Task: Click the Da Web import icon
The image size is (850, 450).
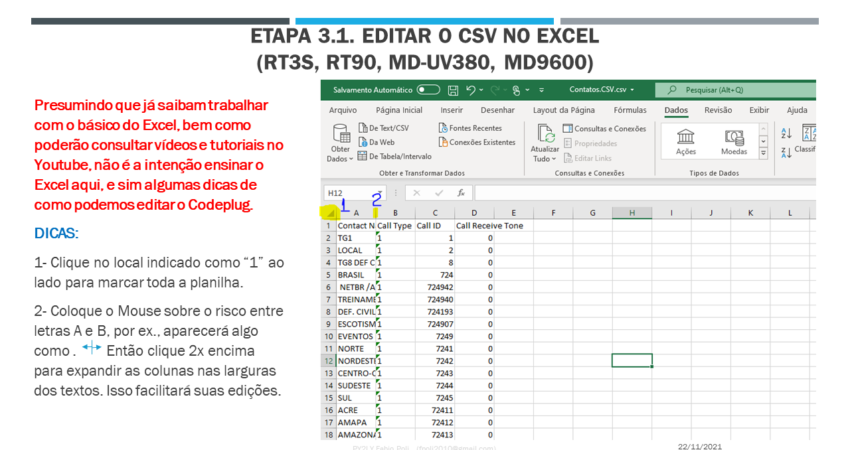Action: point(363,142)
